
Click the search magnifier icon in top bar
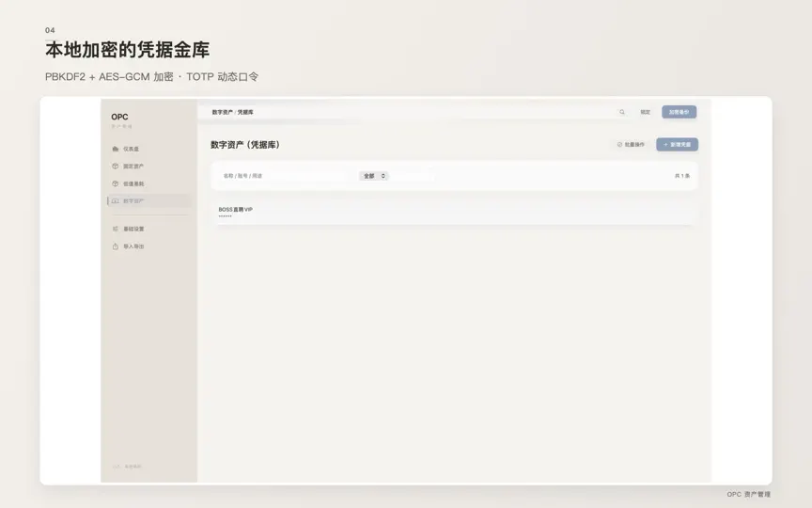(x=622, y=112)
